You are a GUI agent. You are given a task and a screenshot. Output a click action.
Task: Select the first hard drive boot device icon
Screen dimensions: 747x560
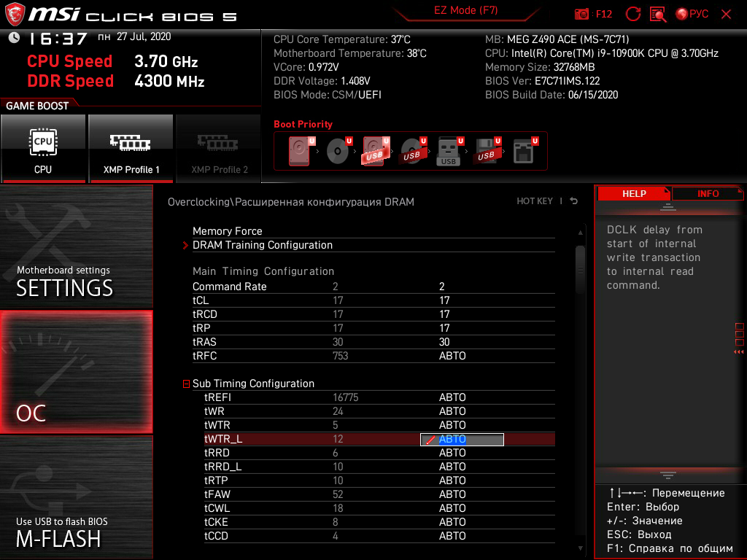pyautogui.click(x=301, y=151)
